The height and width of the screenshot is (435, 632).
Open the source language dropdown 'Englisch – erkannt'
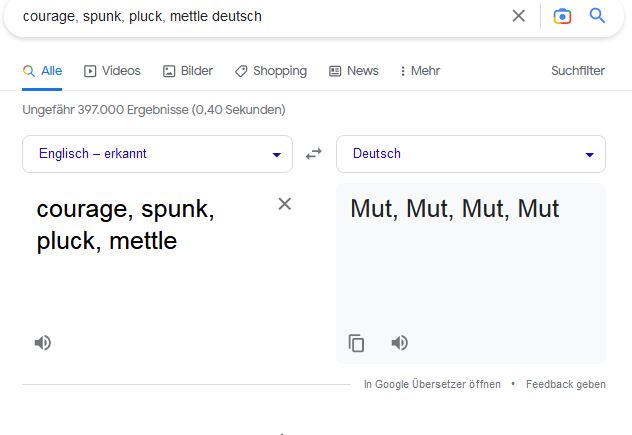tap(157, 154)
